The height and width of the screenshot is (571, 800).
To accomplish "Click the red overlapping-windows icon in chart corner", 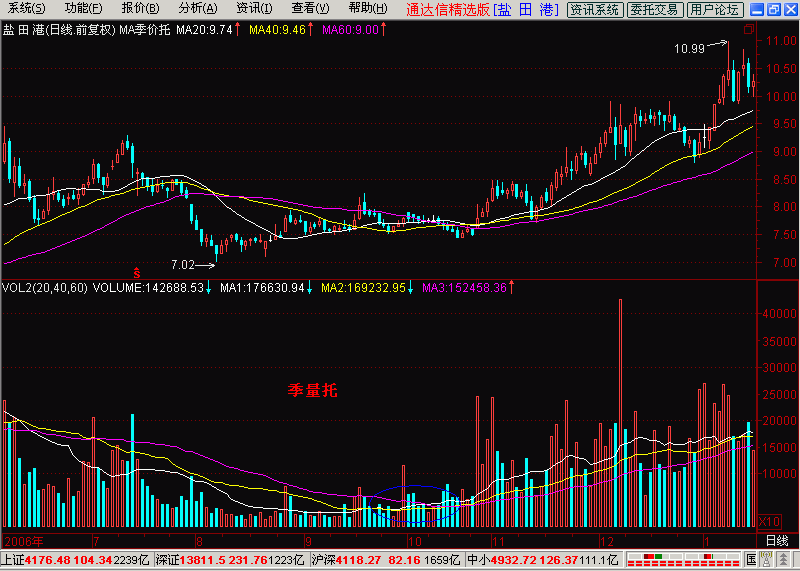I will pyautogui.click(x=748, y=29).
